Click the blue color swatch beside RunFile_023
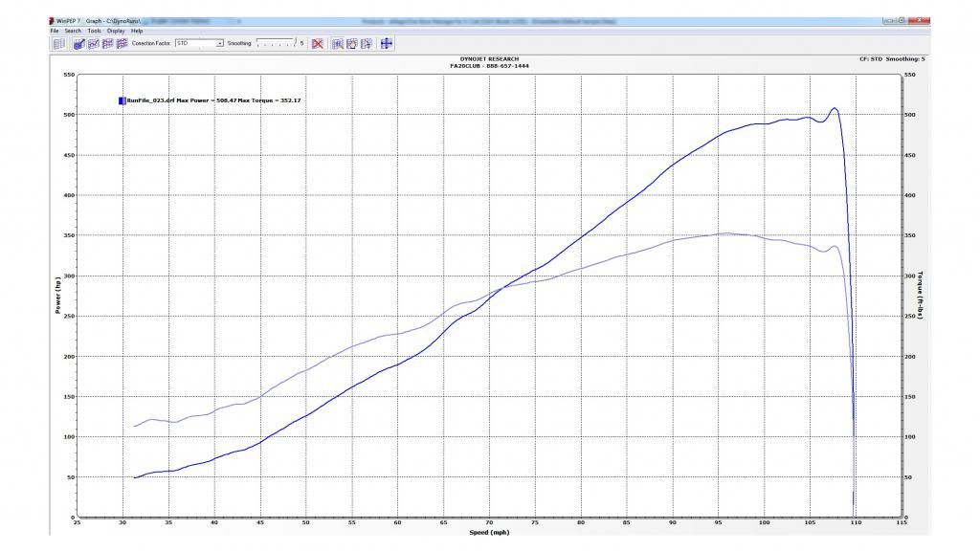This screenshot has width=980, height=552. click(122, 99)
